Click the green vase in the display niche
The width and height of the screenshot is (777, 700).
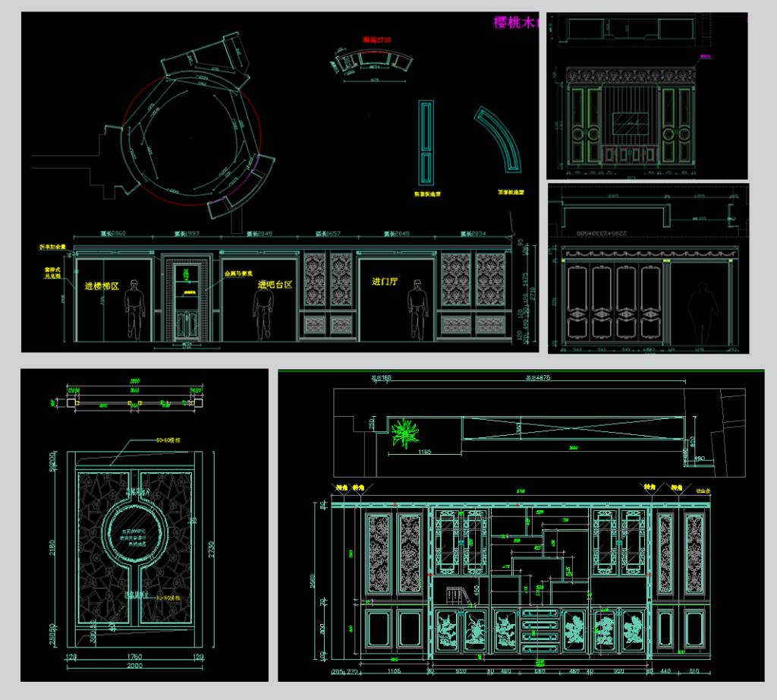point(187,274)
